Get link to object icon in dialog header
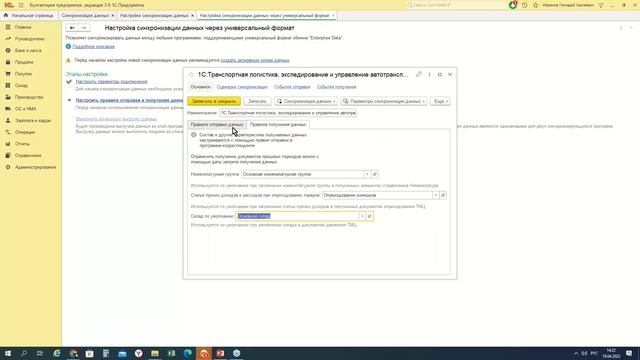Image resolution: width=640 pixels, height=360 pixels. (x=419, y=74)
